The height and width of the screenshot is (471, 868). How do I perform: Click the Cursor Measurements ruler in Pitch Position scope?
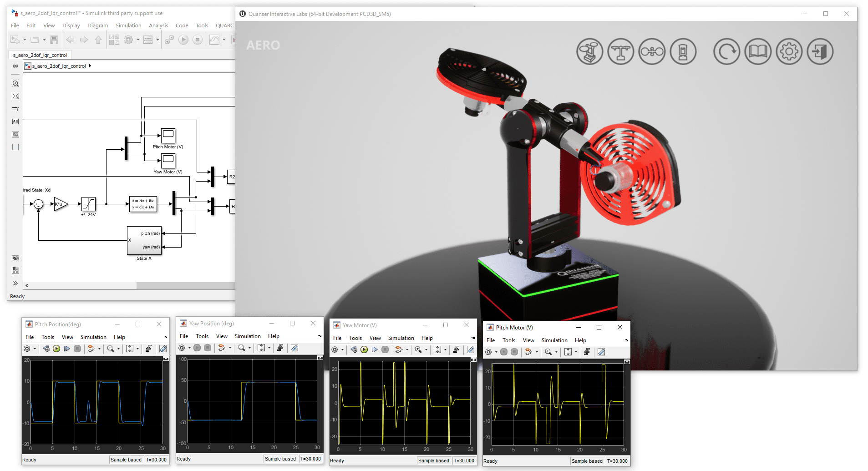point(163,349)
